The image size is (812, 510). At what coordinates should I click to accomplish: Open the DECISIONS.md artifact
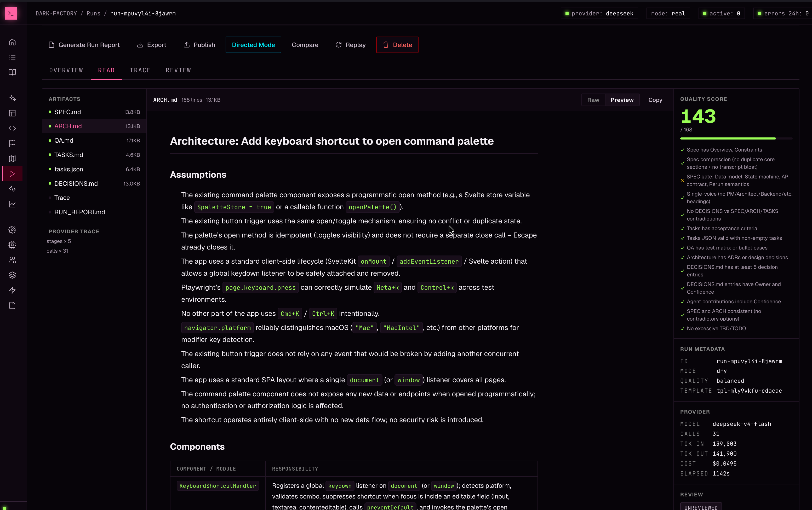click(94, 184)
